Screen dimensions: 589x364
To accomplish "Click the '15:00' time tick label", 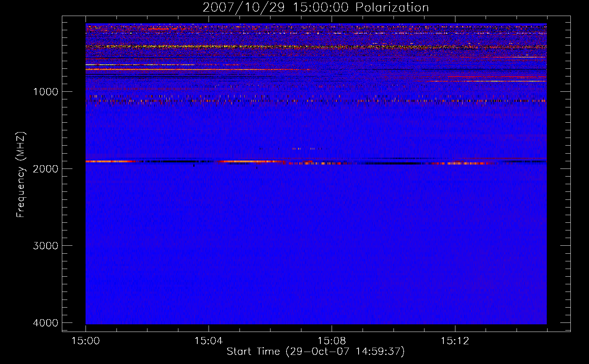I will (86, 341).
